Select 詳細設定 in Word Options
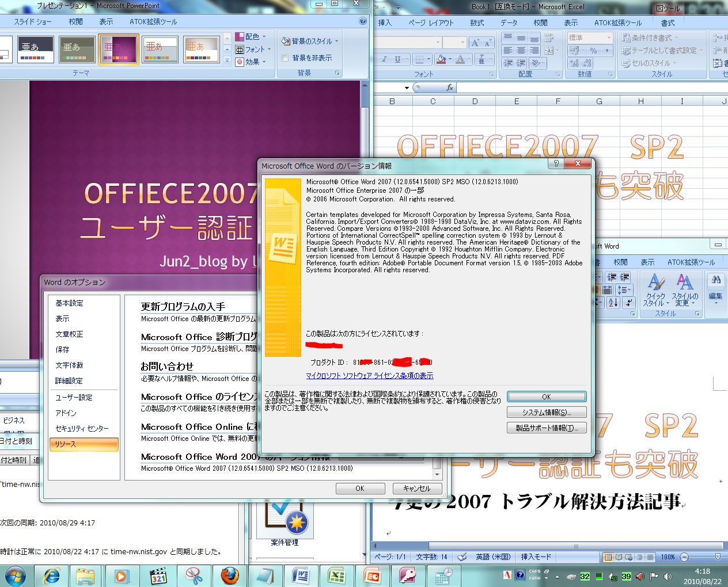This screenshot has height=587, width=728. coord(69,380)
